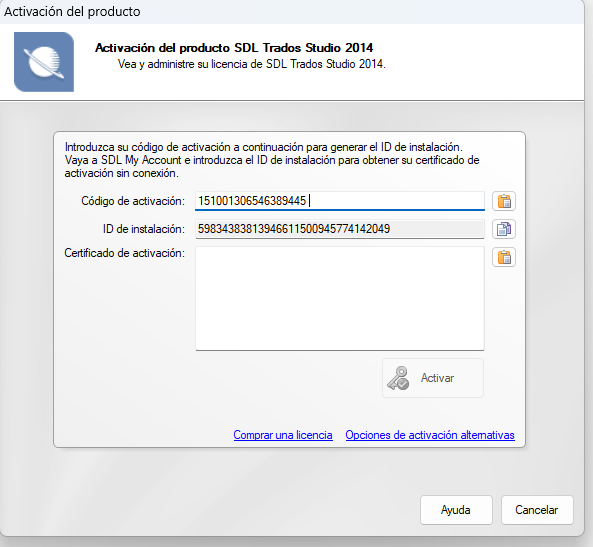Select the ID de instalación field

(340, 229)
